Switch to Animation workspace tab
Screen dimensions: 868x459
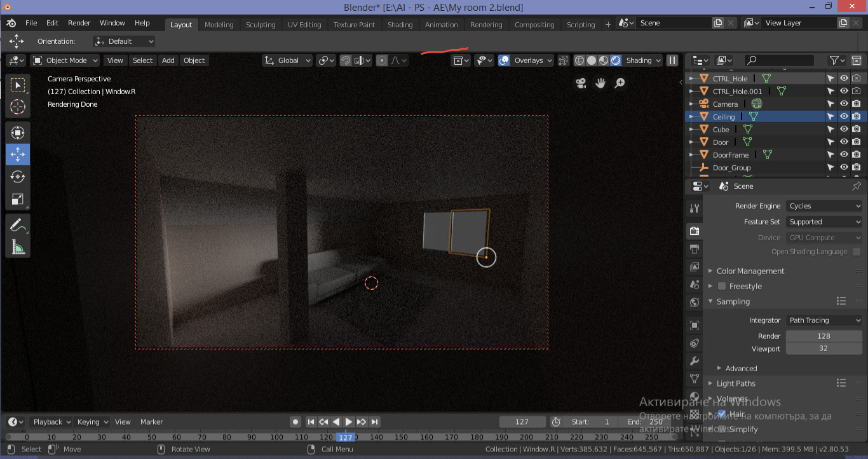442,25
